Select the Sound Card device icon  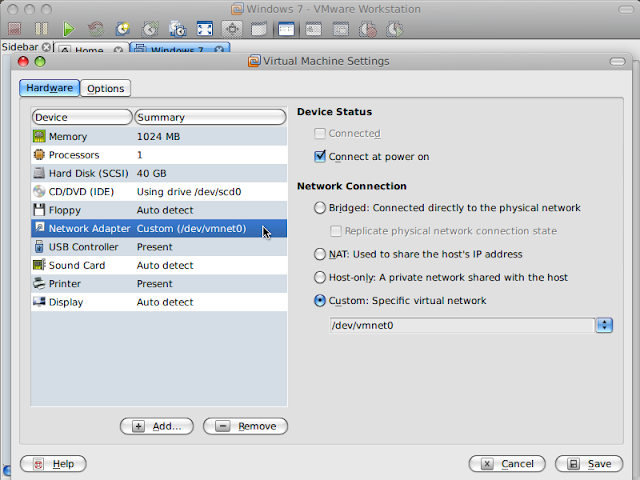39,265
